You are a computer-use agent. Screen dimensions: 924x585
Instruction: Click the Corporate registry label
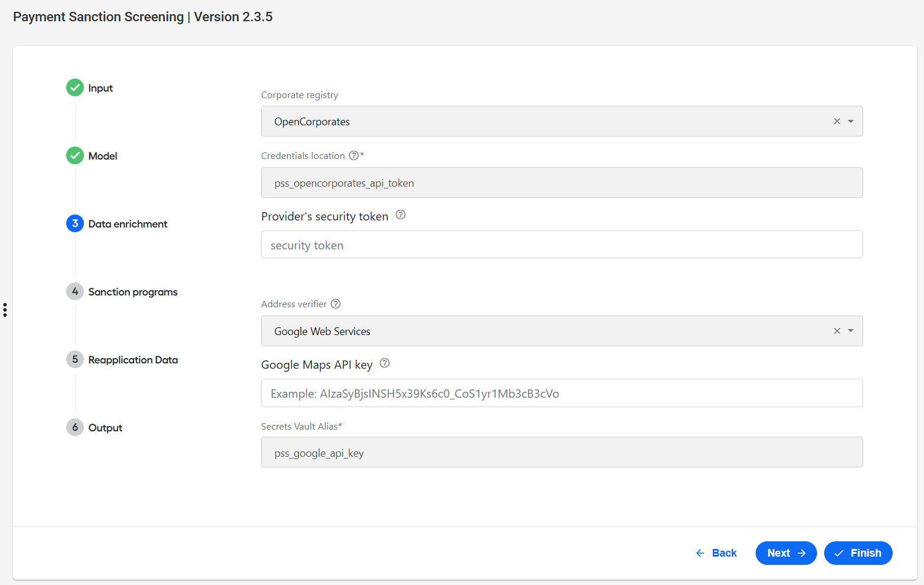point(300,95)
